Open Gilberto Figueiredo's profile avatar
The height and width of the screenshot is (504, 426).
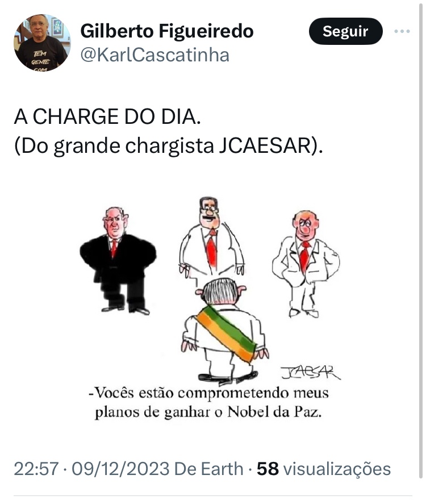[x=42, y=43]
